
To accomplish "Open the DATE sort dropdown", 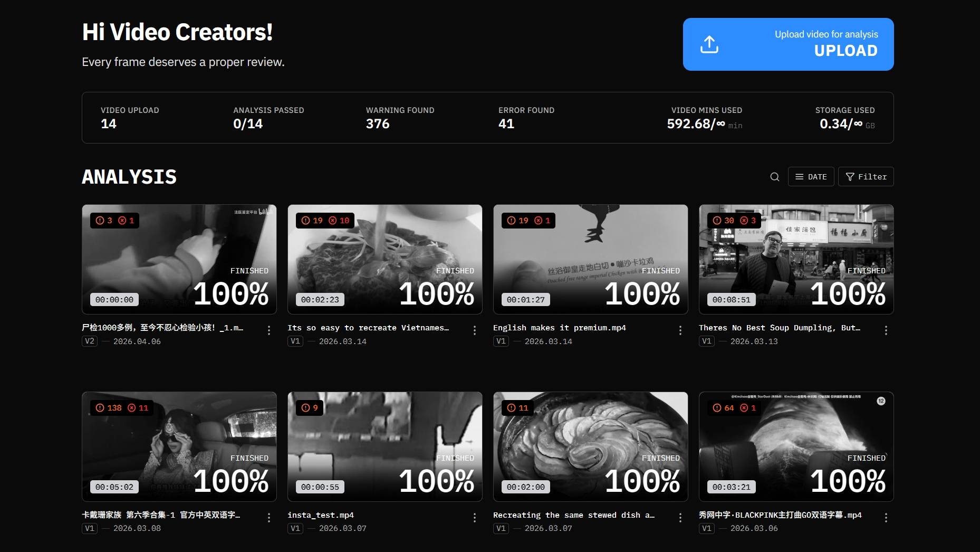I will (811, 177).
